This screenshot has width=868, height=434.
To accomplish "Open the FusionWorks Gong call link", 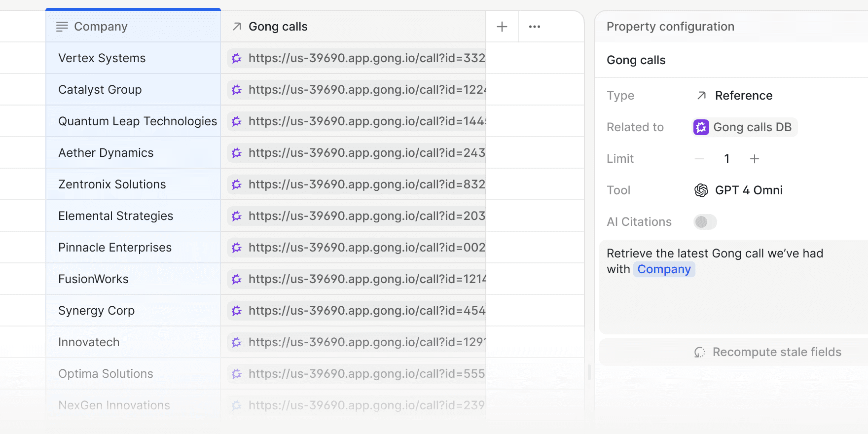I will pos(357,279).
